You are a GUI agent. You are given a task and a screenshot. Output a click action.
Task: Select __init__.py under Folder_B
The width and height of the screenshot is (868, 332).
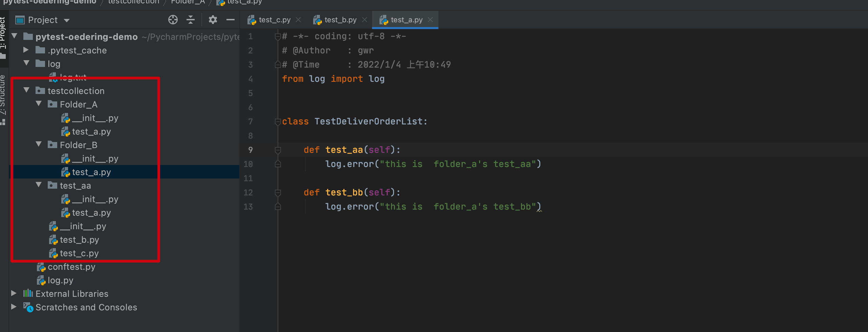coord(95,159)
